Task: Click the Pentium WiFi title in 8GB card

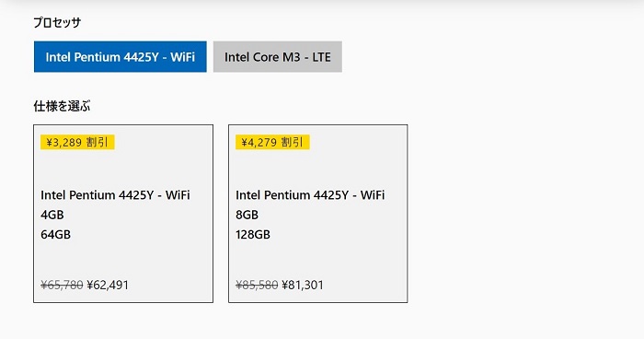Action: 310,195
